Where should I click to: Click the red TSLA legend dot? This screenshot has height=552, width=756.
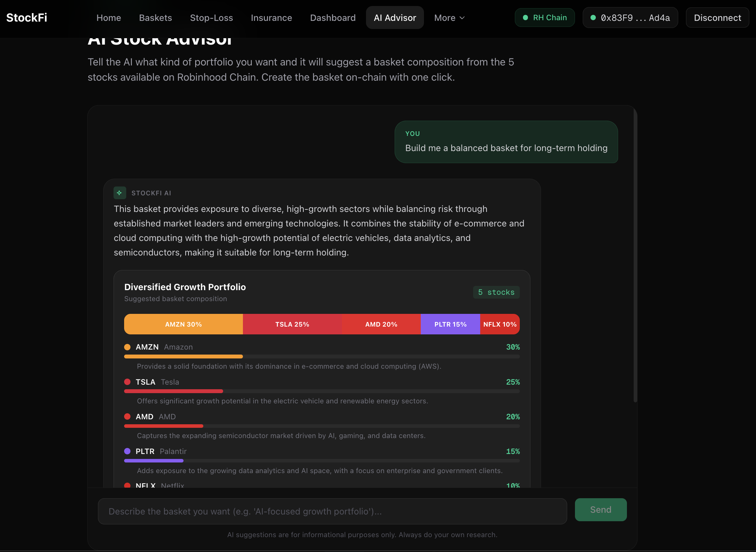point(127,382)
